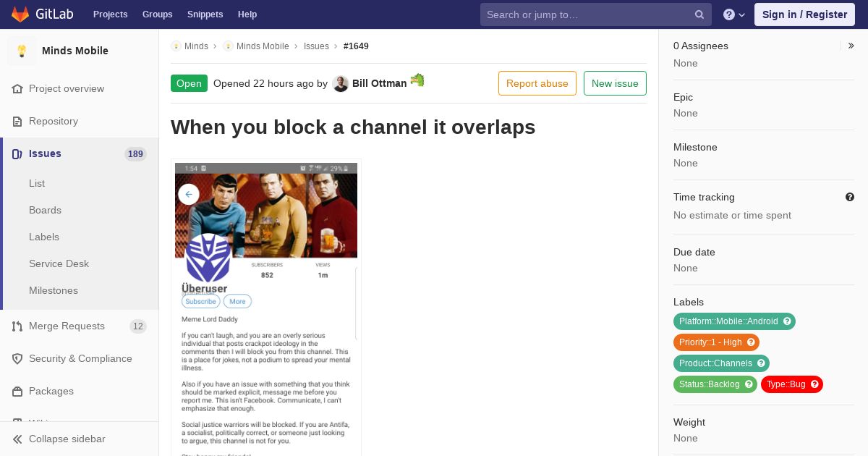The height and width of the screenshot is (456, 868).
Task: Click Report abuse button
Action: click(x=537, y=83)
